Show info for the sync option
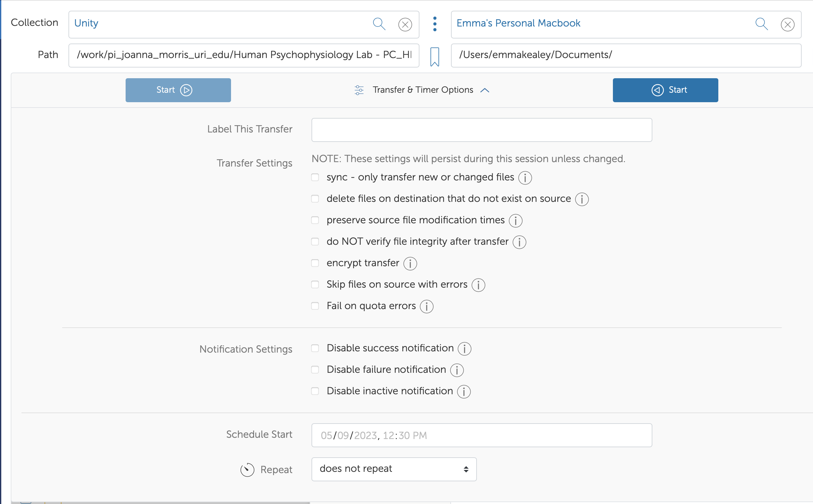The height and width of the screenshot is (504, 813). [x=525, y=178]
